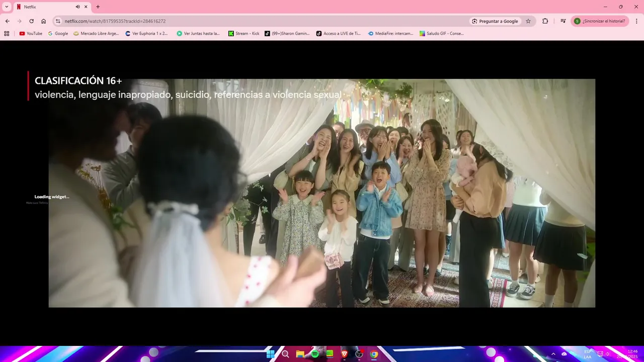Open a new tab with plus button
The height and width of the screenshot is (362, 644).
[x=98, y=7]
